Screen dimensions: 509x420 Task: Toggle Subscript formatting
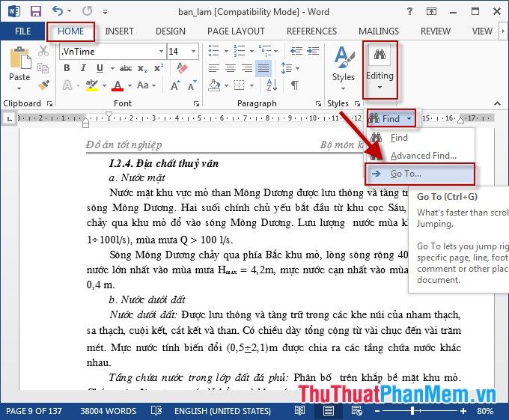142,68
